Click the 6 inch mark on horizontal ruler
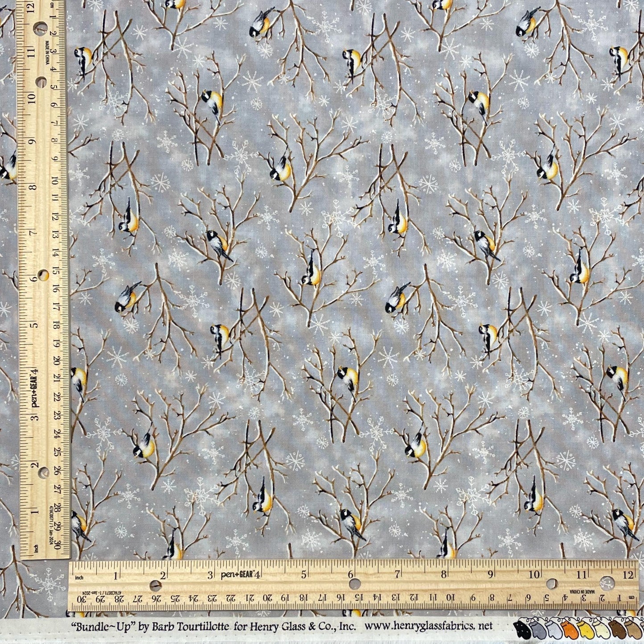Viewport: 644px width, 644px height. coord(351,575)
